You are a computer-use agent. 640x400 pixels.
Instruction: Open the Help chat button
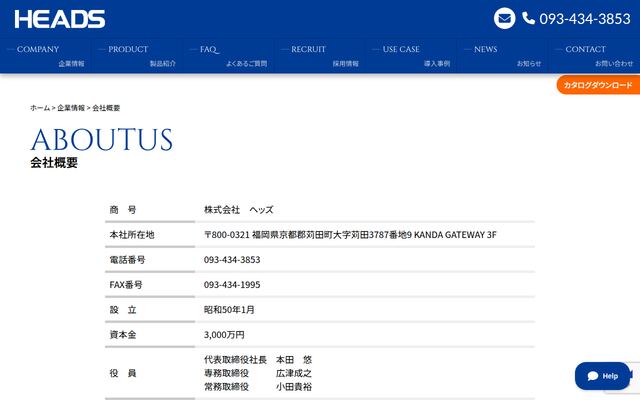click(602, 376)
